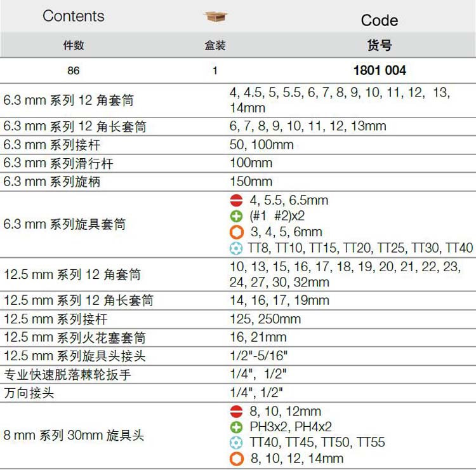The image size is (476, 470).
Task: Click the red slotted icon beside 8, 10, 12mm
Action: (x=236, y=412)
